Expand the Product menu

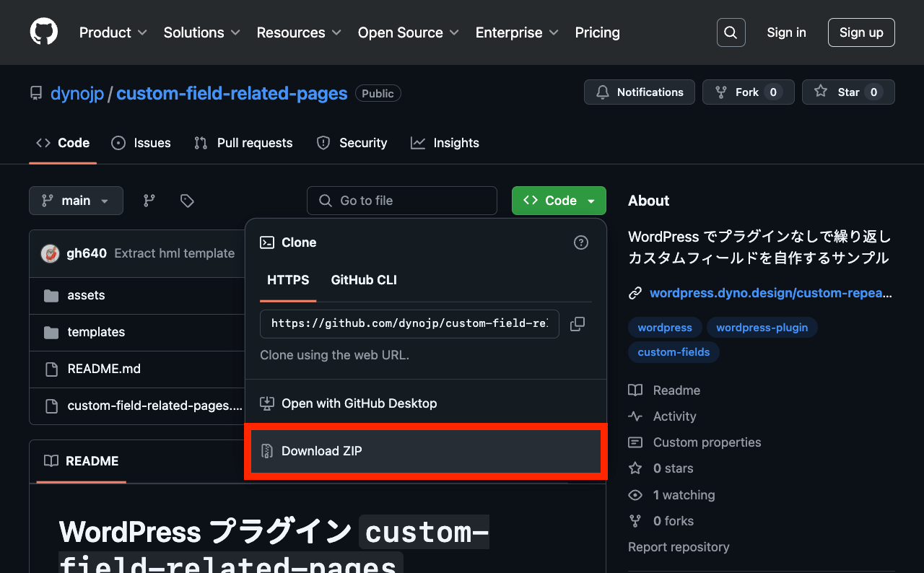click(x=113, y=32)
